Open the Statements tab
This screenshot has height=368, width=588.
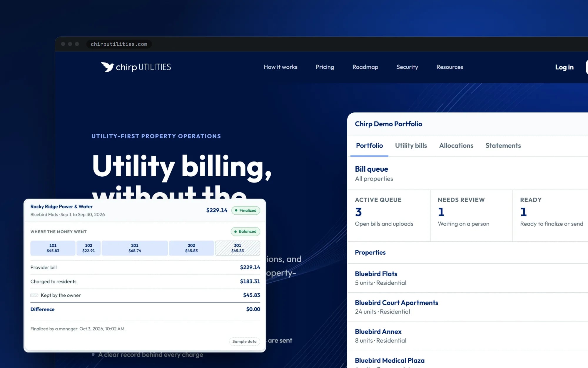pos(503,145)
